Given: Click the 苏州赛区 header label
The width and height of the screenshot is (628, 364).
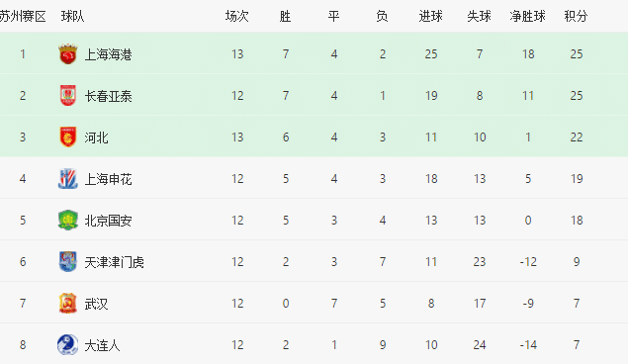Looking at the screenshot, I should point(23,17).
